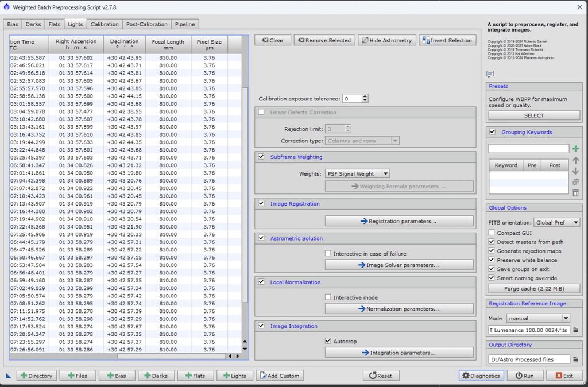Switch to the Bias tab
This screenshot has width=588, height=387.
tap(13, 24)
